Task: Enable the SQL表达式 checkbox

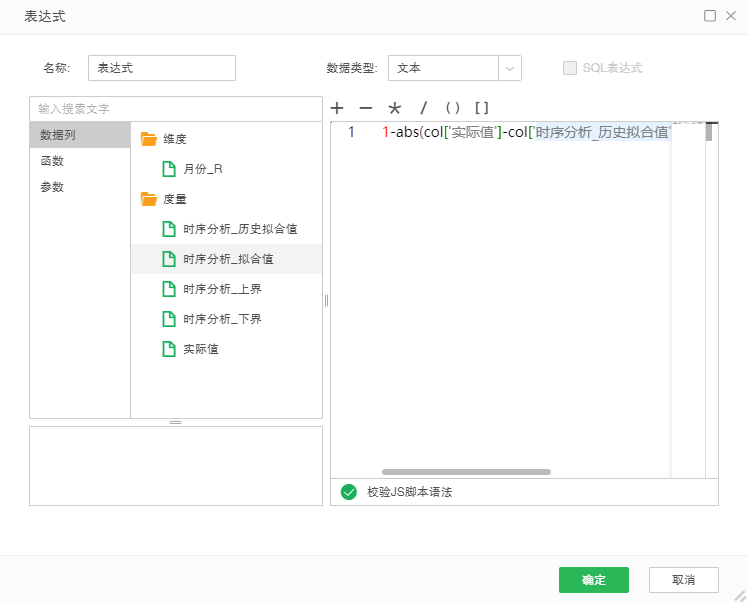Action: [570, 68]
